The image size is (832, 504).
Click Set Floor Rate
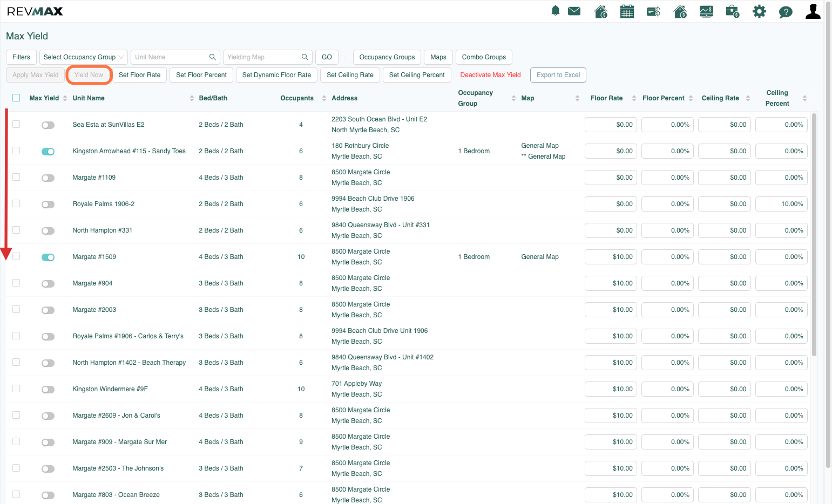click(139, 75)
